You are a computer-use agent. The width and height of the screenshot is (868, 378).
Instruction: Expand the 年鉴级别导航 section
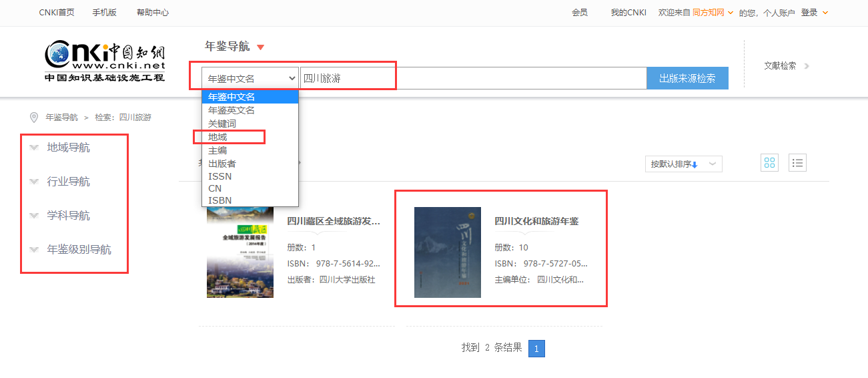coord(34,250)
